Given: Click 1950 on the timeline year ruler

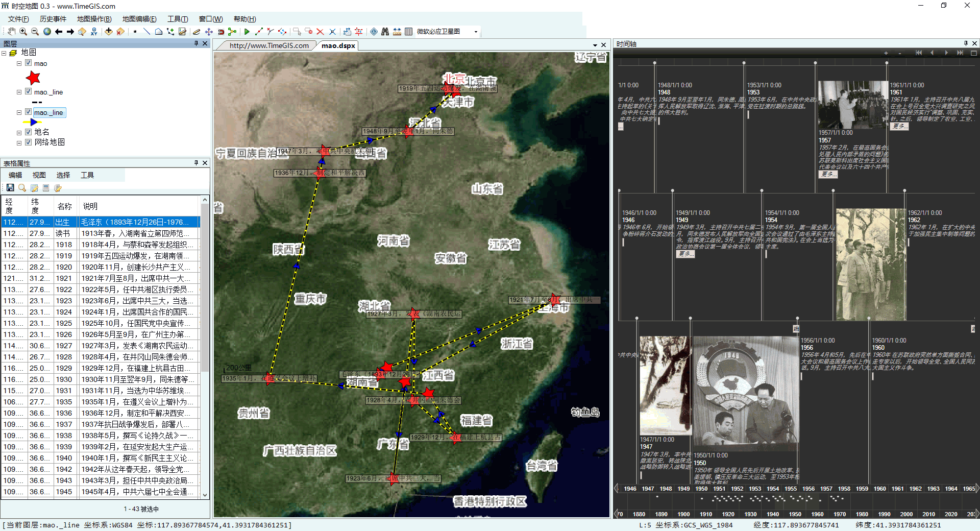Looking at the screenshot, I should click(x=701, y=489).
